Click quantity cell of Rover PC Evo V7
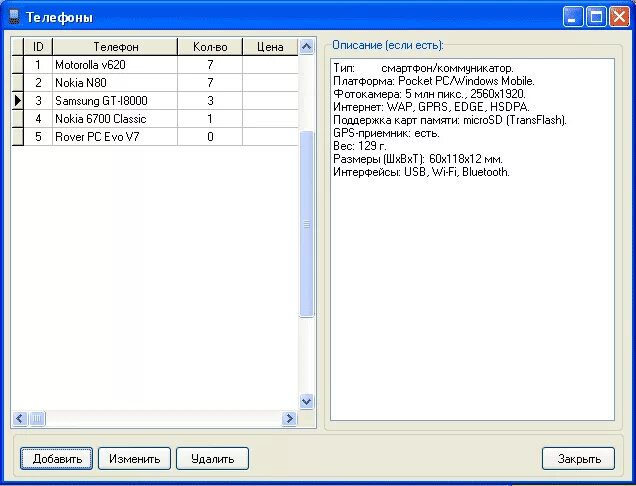The image size is (636, 486). click(210, 137)
